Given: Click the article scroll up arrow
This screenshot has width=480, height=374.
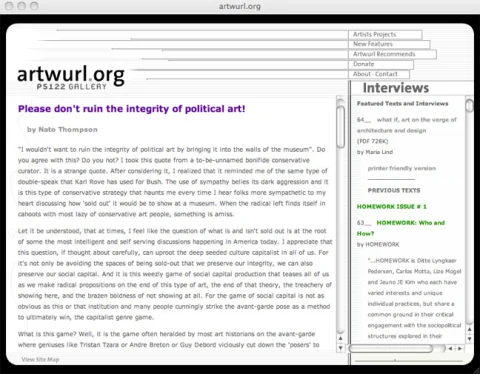Looking at the screenshot, I should coord(340,338).
